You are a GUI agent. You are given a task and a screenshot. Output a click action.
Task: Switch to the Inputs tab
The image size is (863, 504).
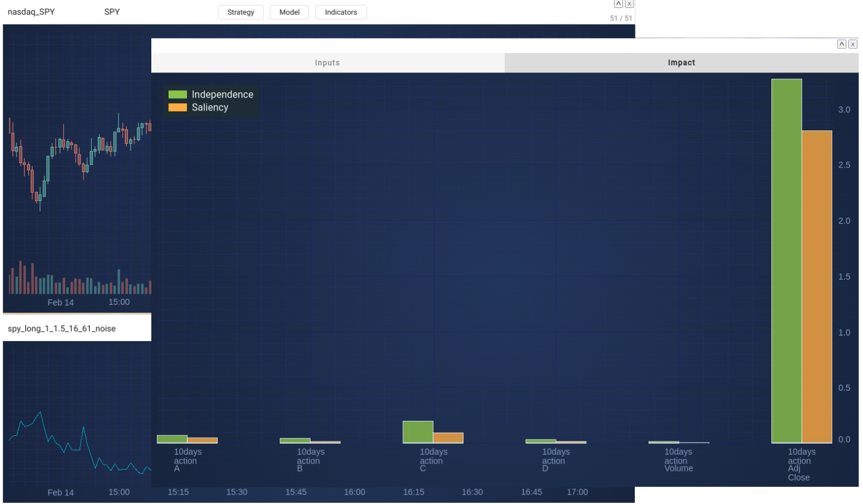click(327, 63)
